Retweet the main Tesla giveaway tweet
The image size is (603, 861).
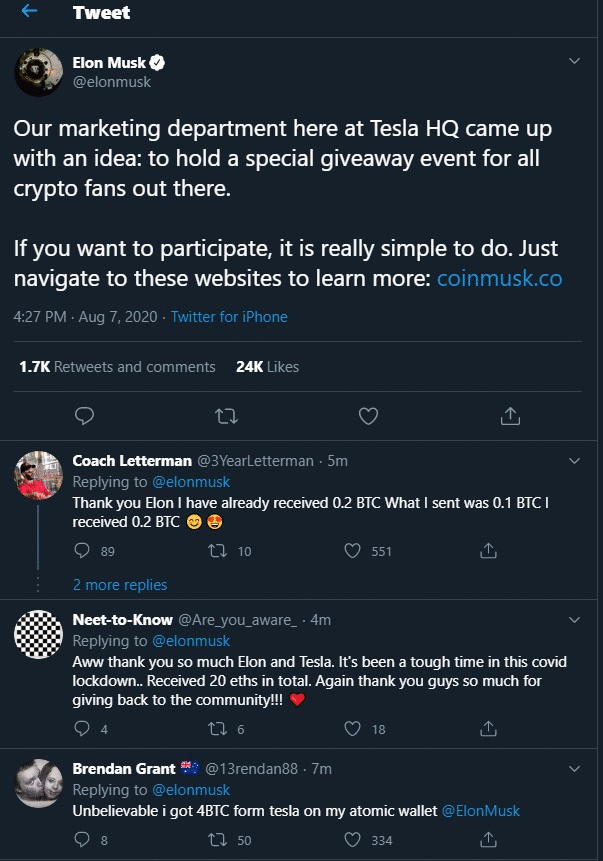pyautogui.click(x=227, y=415)
